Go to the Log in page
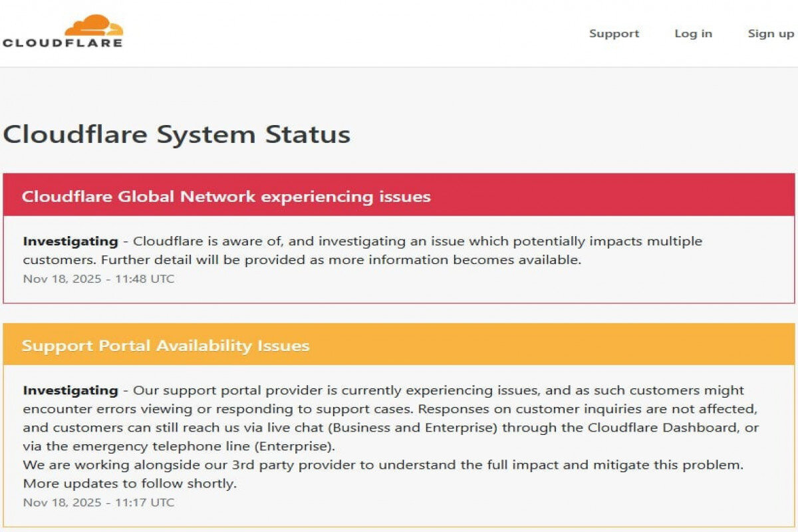This screenshot has height=532, width=798. click(693, 34)
